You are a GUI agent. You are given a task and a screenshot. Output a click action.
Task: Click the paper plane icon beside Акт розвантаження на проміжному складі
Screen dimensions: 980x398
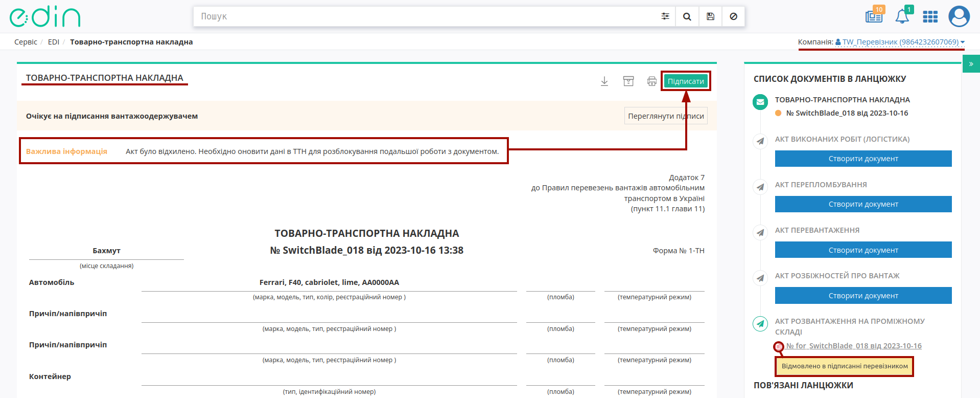coord(760,323)
